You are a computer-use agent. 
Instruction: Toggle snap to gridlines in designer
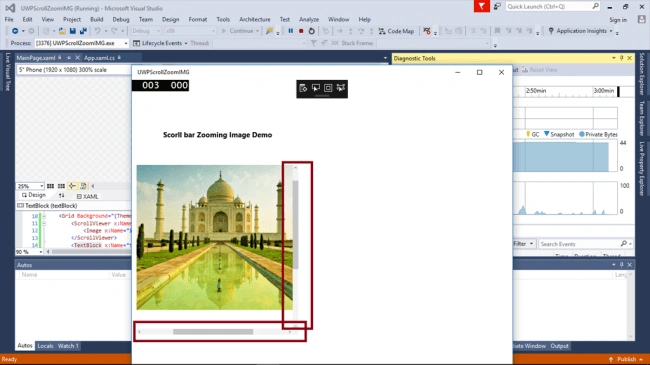(61, 186)
